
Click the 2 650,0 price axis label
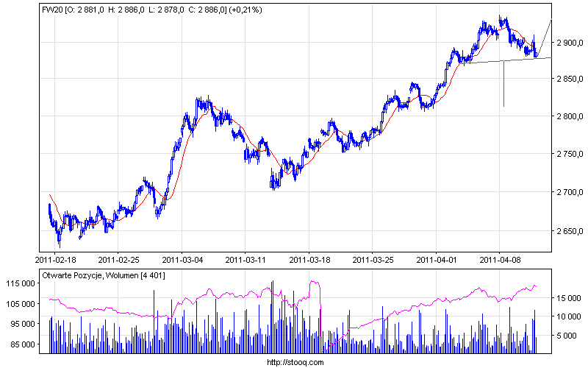coord(570,231)
